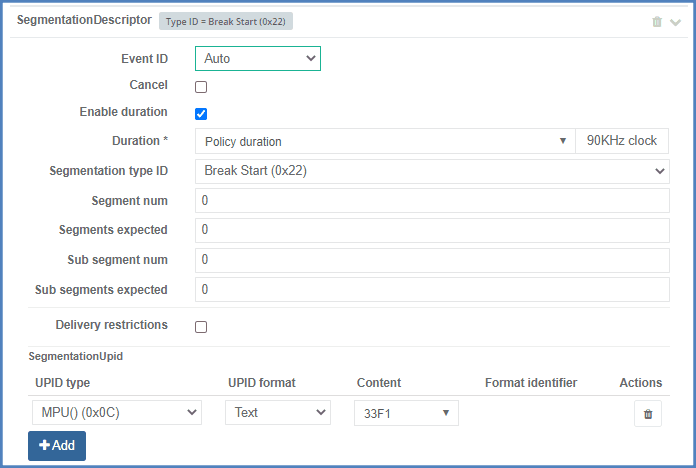This screenshot has height=468, width=696.
Task: Click the Delivery restrictions label
Action: tap(111, 325)
